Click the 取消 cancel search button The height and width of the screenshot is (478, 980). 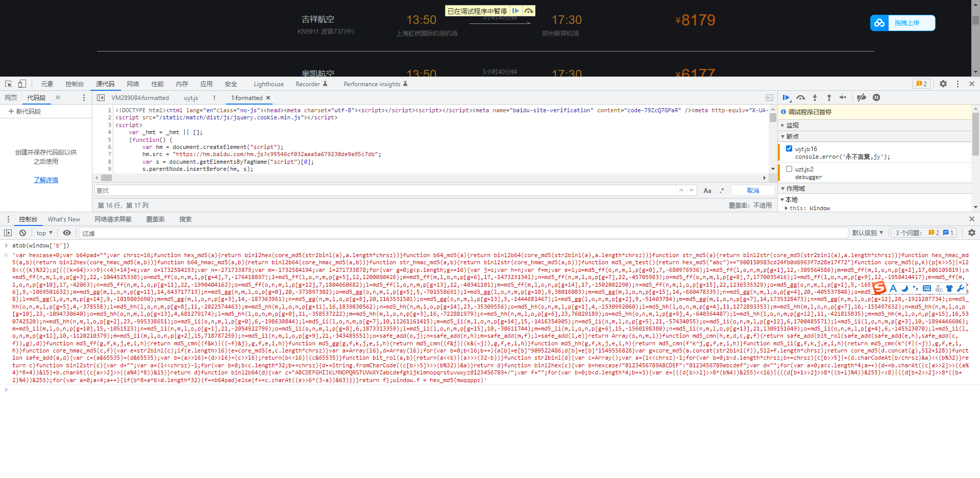pyautogui.click(x=753, y=190)
